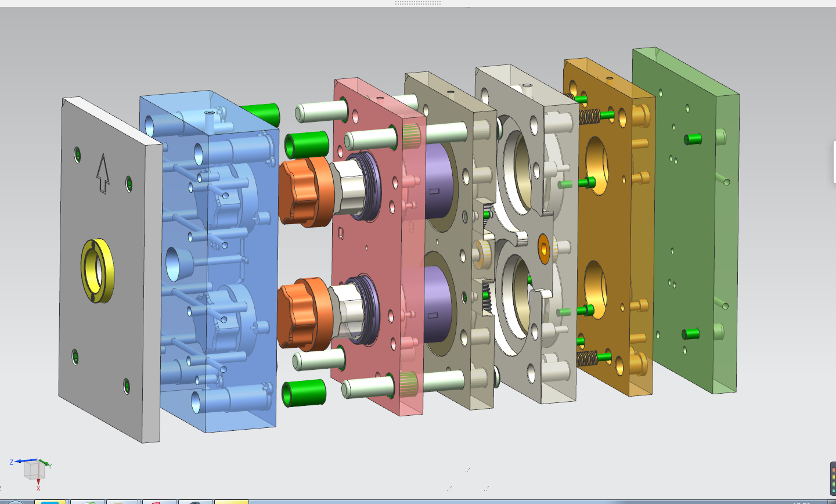Select the upper coil spring near amber plate
Image resolution: width=836 pixels, height=504 pixels.
point(589,117)
